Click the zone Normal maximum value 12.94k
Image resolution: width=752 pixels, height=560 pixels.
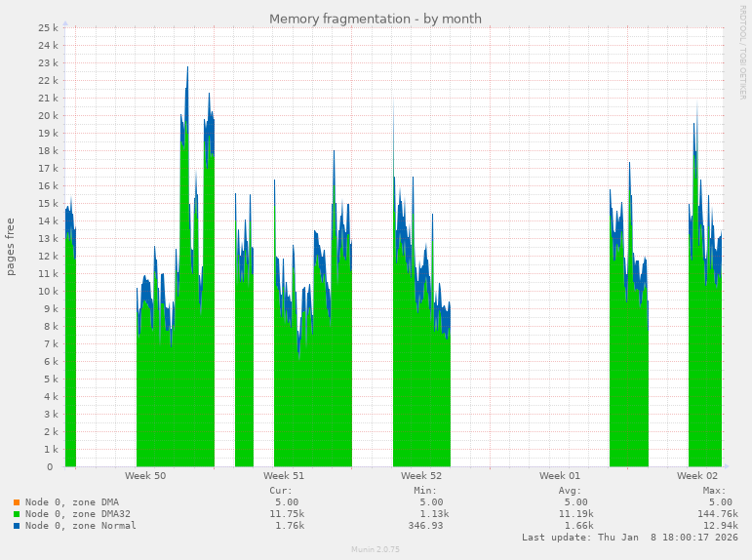pos(721,526)
